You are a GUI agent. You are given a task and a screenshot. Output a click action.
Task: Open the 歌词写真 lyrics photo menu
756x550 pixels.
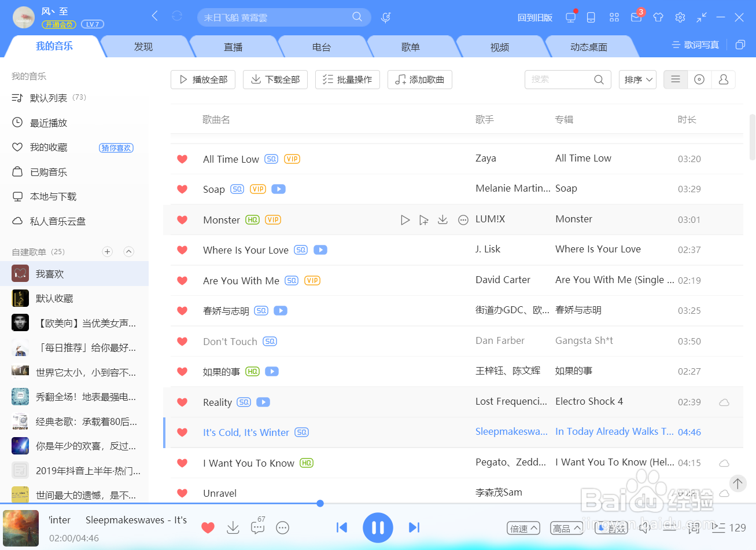(x=695, y=45)
